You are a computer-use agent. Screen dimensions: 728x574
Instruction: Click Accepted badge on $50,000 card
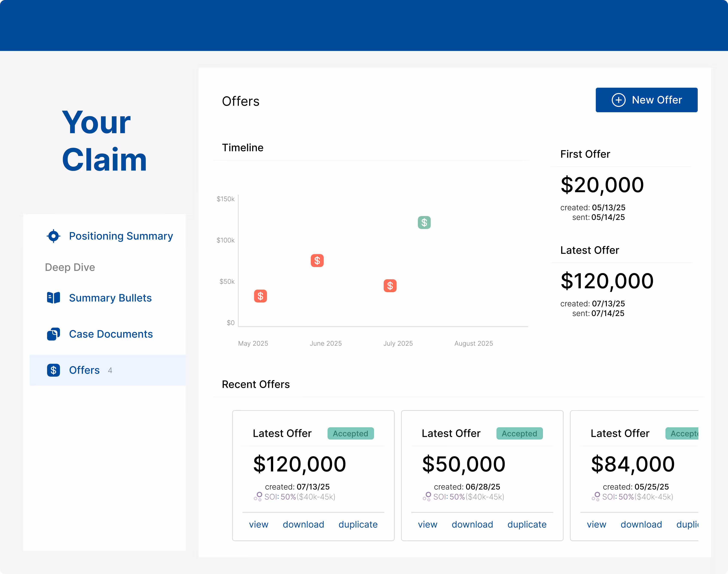tap(519, 434)
